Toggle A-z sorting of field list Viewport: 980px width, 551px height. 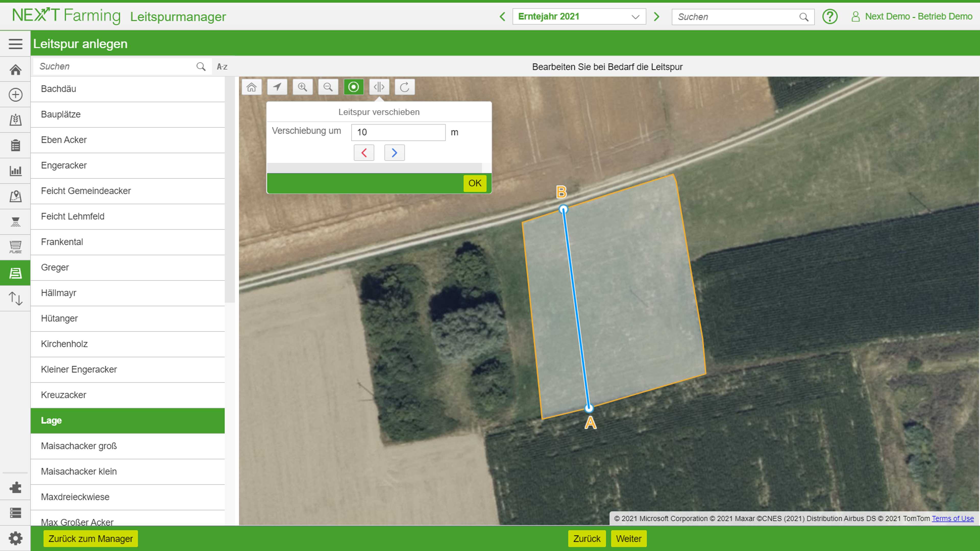click(x=222, y=67)
